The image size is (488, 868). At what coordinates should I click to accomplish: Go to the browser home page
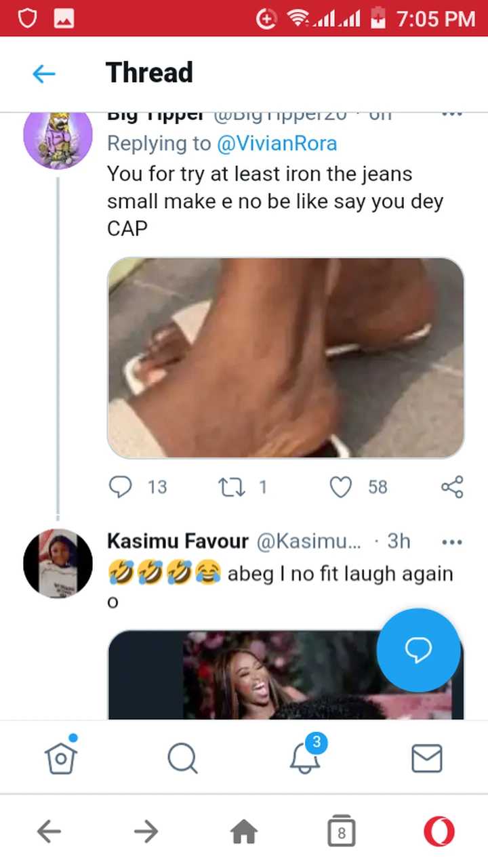click(245, 831)
